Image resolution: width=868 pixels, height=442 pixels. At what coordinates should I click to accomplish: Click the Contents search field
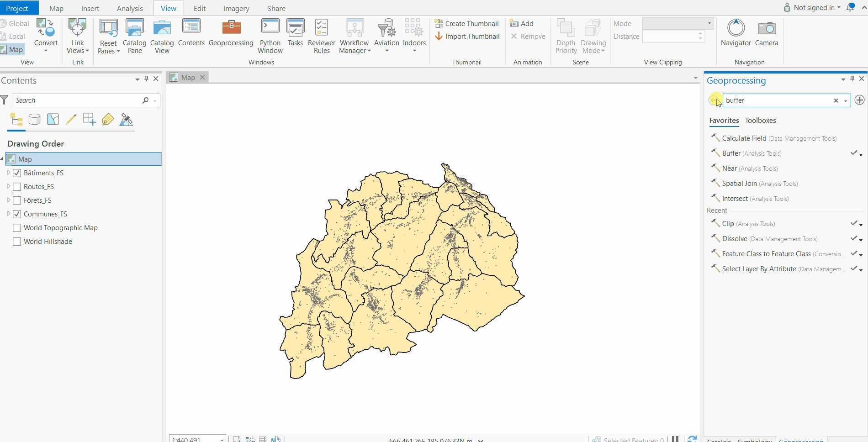pyautogui.click(x=78, y=100)
